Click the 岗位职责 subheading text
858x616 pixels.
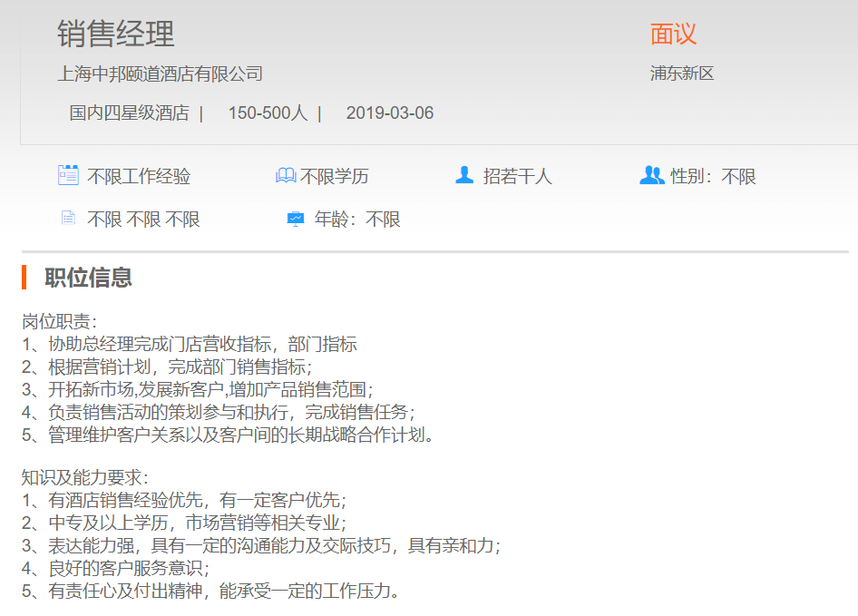pos(59,321)
